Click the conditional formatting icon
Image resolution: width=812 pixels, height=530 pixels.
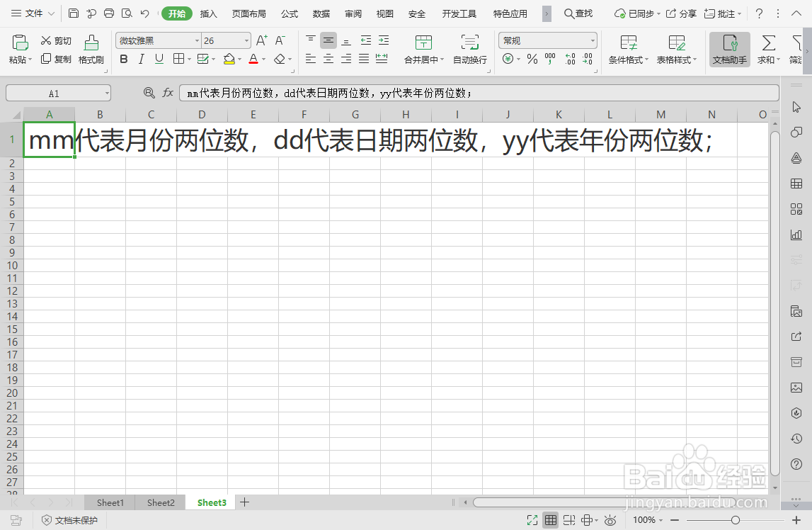tap(626, 50)
